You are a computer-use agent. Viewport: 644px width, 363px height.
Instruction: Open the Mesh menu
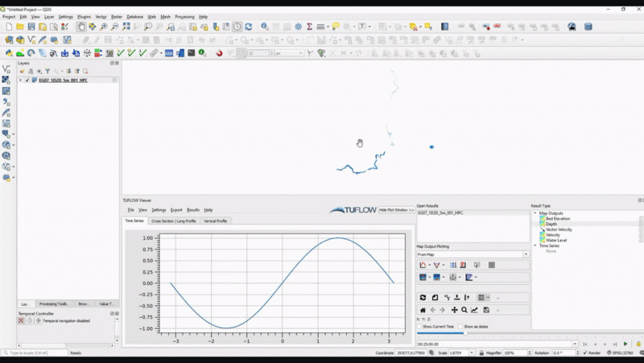(165, 17)
